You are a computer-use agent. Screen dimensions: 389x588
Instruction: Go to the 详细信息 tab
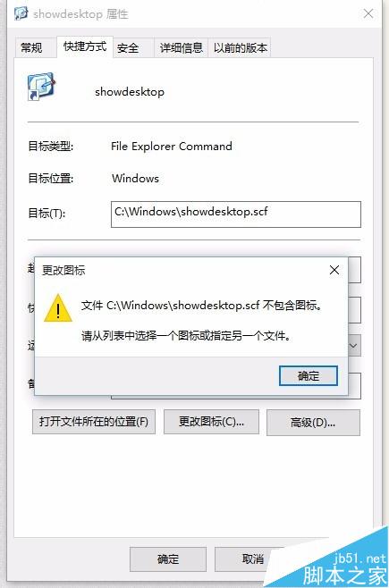181,48
